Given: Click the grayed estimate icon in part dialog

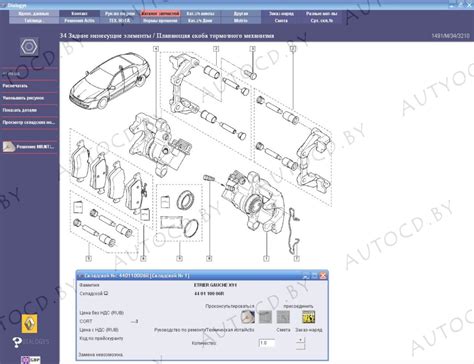Looking at the screenshot, I should coord(283,317).
